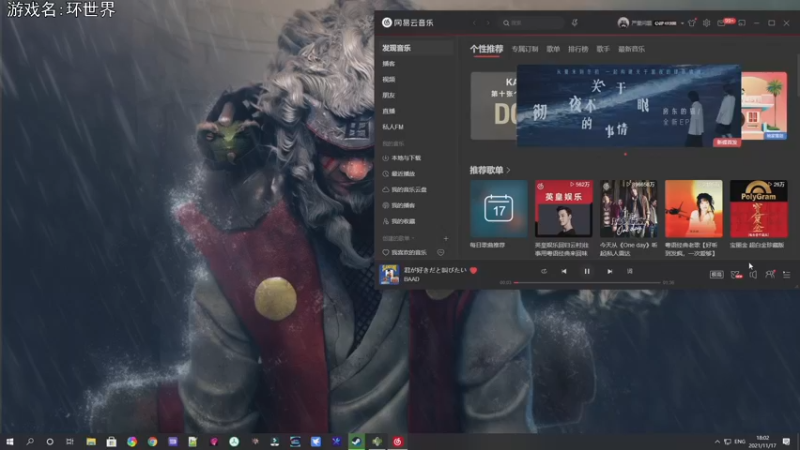Open the Windows Start menu
Image resolution: width=800 pixels, height=450 pixels.
(9, 441)
